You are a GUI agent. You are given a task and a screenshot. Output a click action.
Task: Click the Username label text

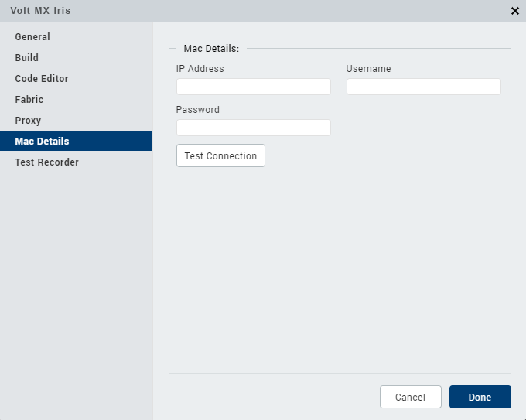[368, 69]
